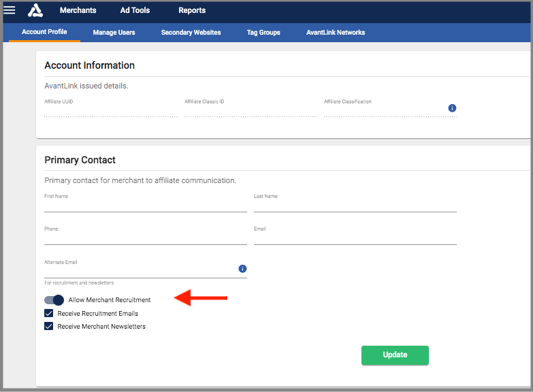Open the Merchants menu

coord(78,10)
